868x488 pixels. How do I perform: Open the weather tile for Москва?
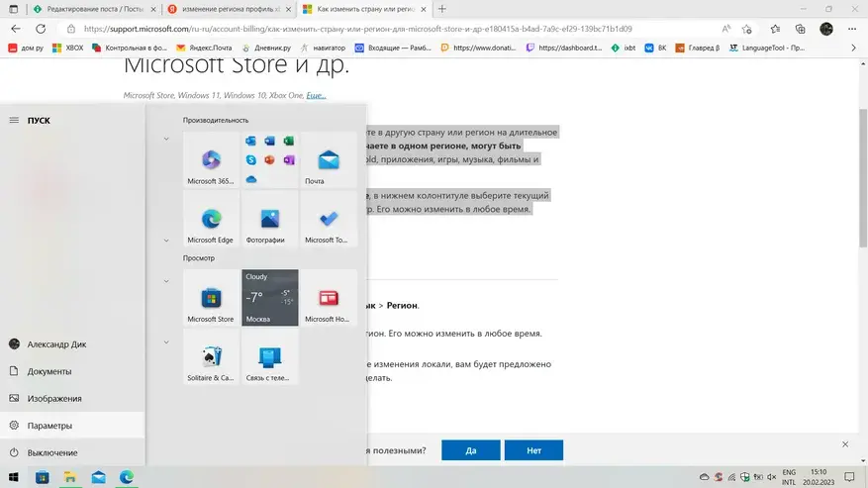click(x=269, y=298)
